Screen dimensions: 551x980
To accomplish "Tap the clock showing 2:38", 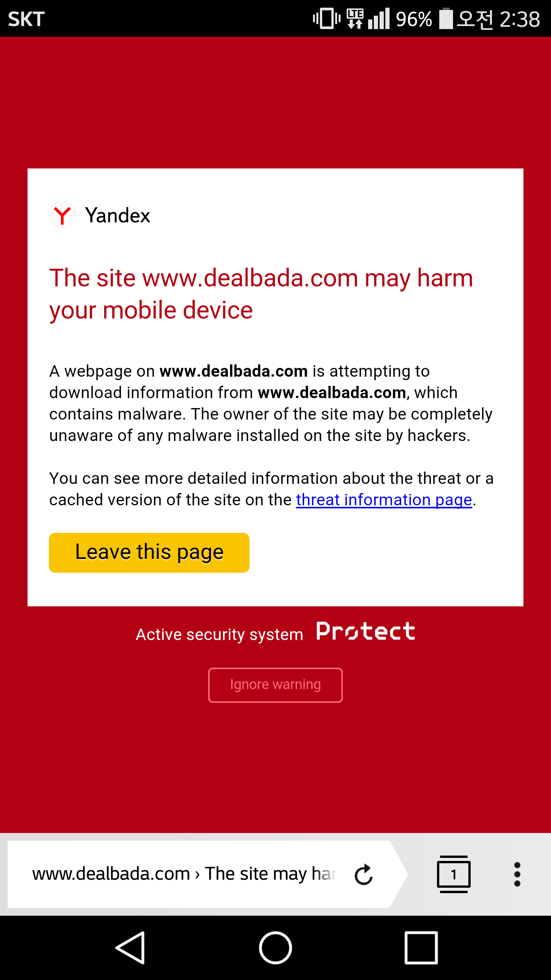I will point(519,19).
